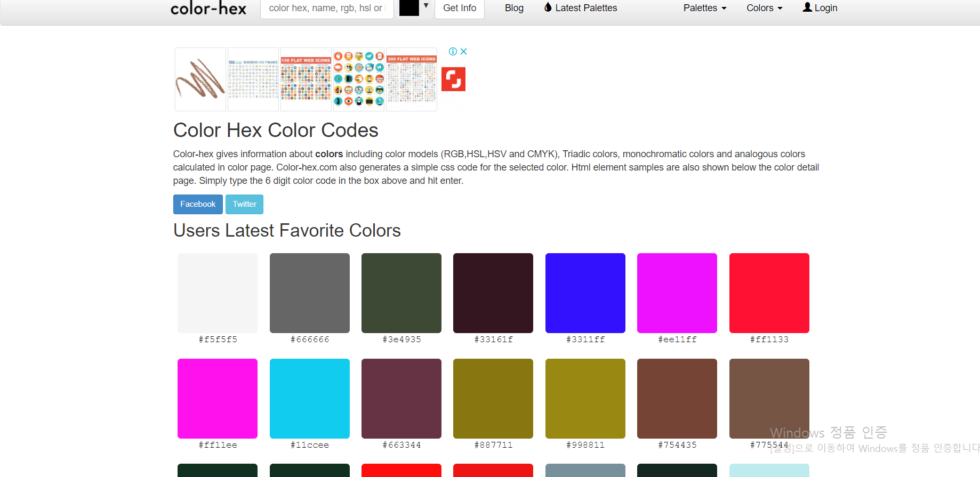Click the #33161f hex code label
This screenshot has width=980, height=477.
[493, 339]
